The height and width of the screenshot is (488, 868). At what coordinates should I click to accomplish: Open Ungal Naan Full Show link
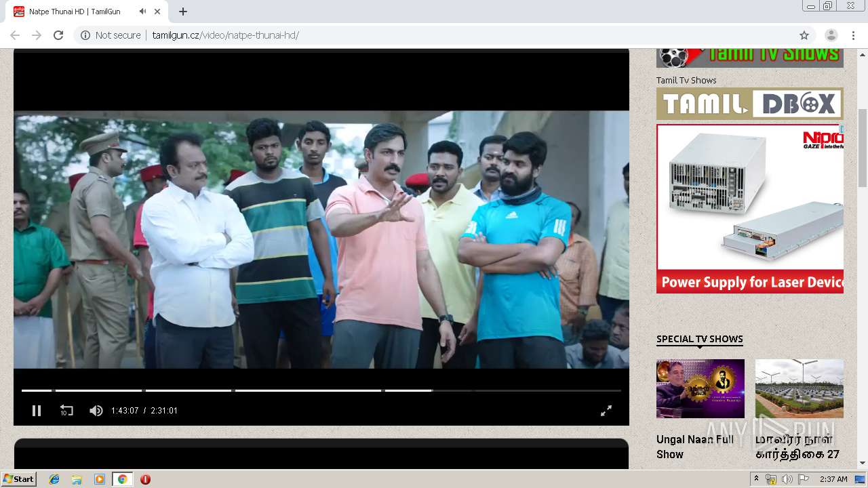(695, 447)
